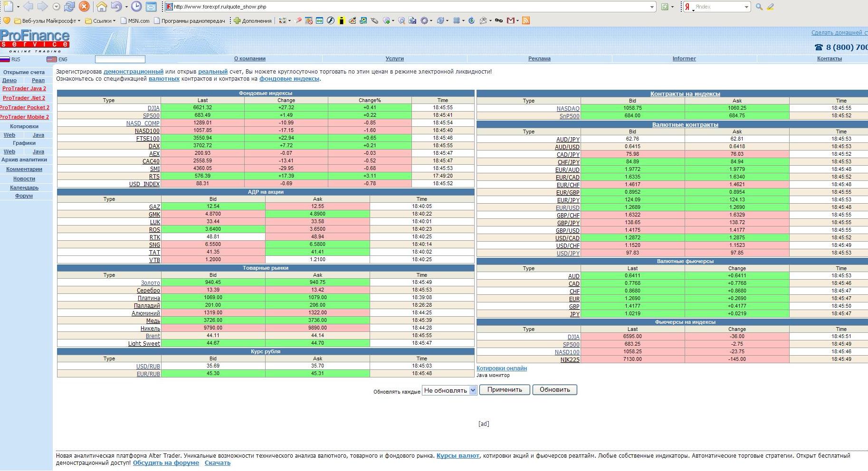The image size is (868, 471).
Task: Open the 'Котировки онлайн' link
Action: click(502, 368)
